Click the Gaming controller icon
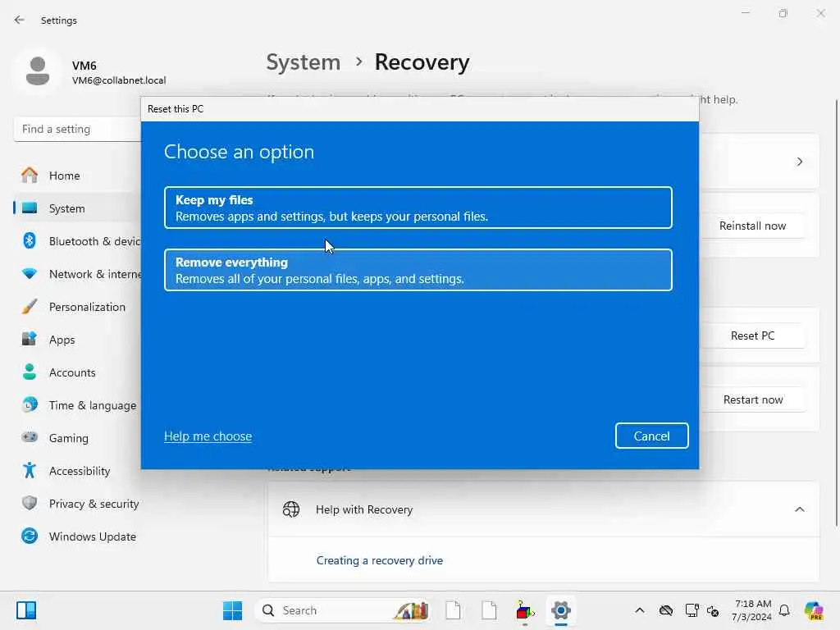The image size is (840, 630). 30,437
